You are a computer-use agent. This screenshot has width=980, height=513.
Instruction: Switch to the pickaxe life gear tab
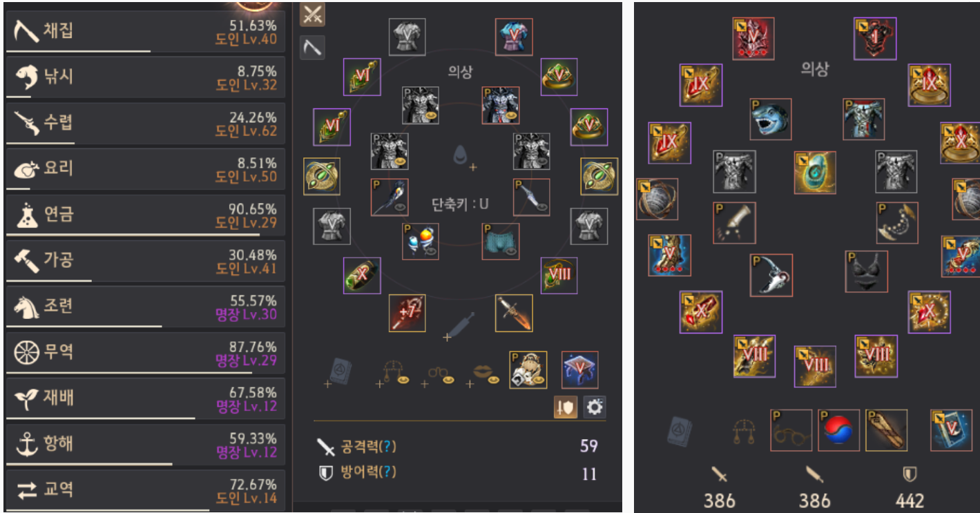pos(312,48)
